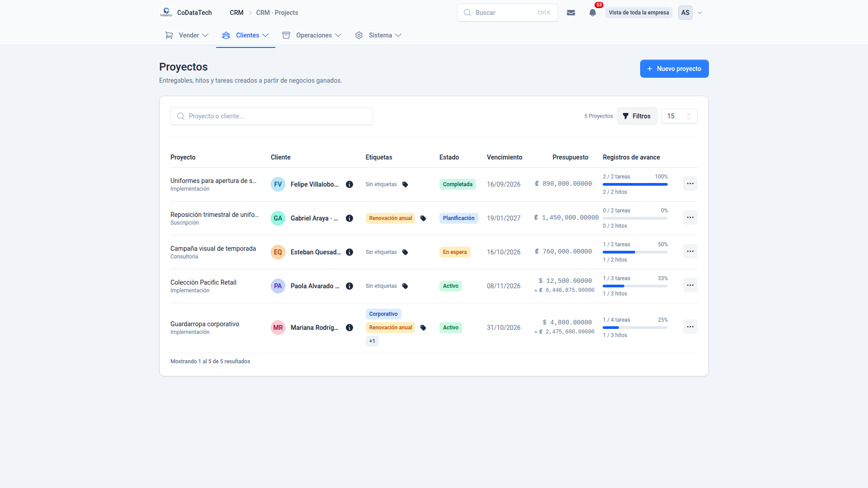Click Renovación anual tag on Reposición trimestral
The width and height of the screenshot is (868, 488).
tap(390, 218)
